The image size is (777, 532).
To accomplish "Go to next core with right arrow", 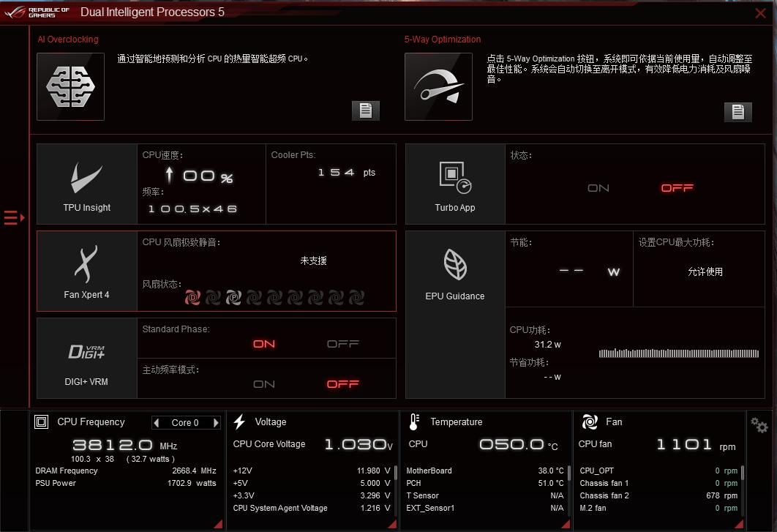I will (216, 422).
